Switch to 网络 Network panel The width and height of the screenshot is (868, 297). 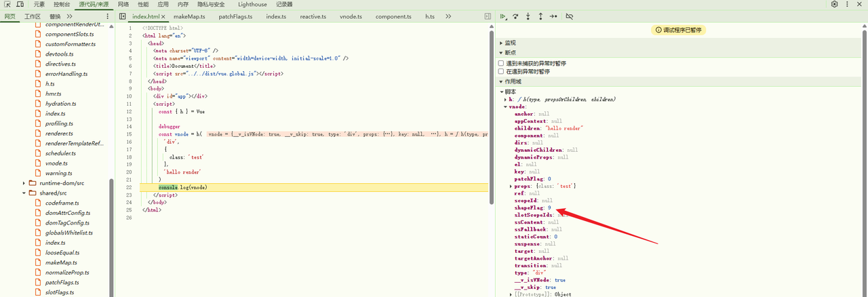click(123, 4)
